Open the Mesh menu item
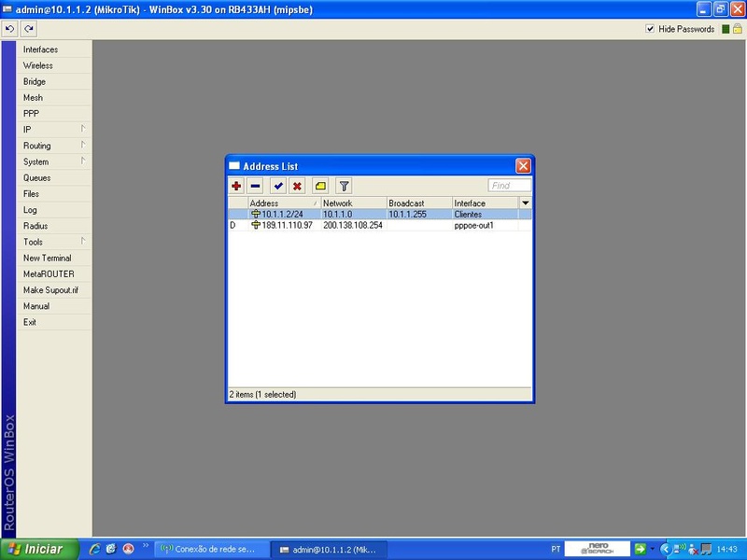The image size is (747, 560). pyautogui.click(x=54, y=98)
